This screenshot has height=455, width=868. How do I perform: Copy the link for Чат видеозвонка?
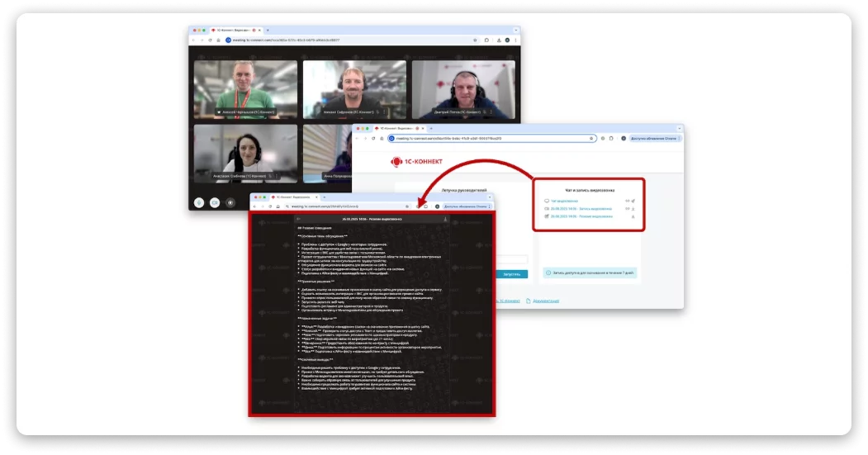[x=627, y=201]
